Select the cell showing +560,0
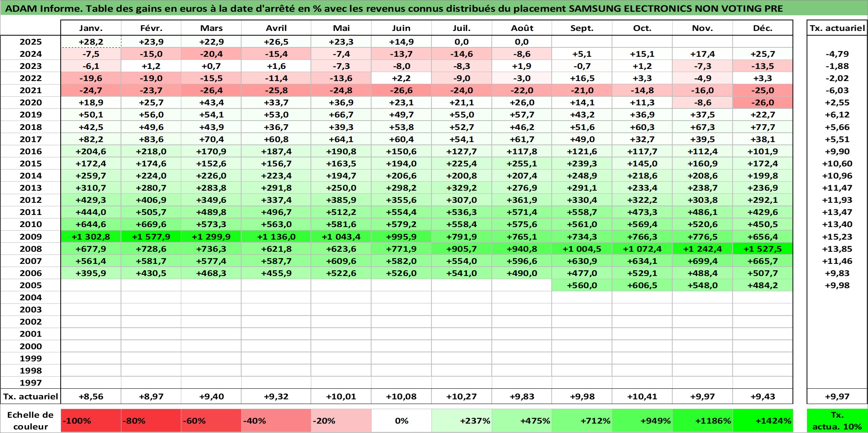This screenshot has height=433, width=868. (582, 285)
